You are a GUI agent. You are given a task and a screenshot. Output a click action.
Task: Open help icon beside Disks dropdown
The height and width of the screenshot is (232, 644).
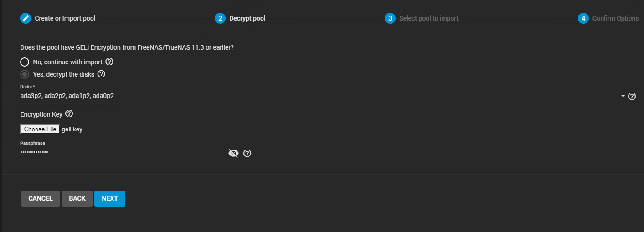[632, 96]
